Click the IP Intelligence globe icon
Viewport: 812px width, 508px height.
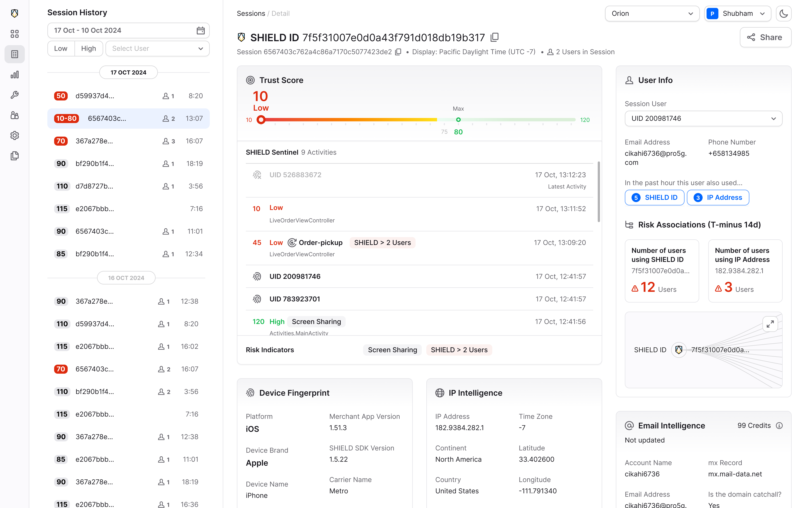(440, 393)
